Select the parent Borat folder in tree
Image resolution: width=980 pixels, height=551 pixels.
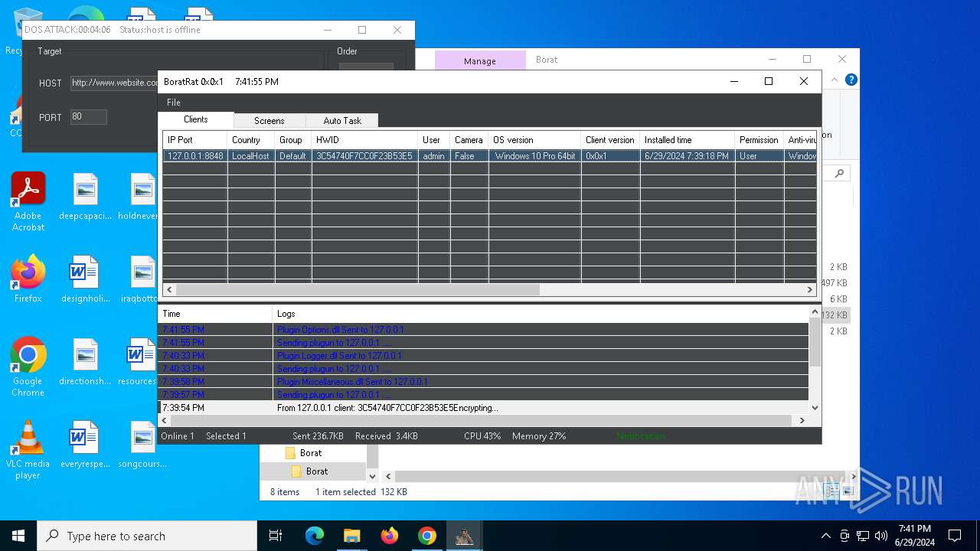coord(310,453)
